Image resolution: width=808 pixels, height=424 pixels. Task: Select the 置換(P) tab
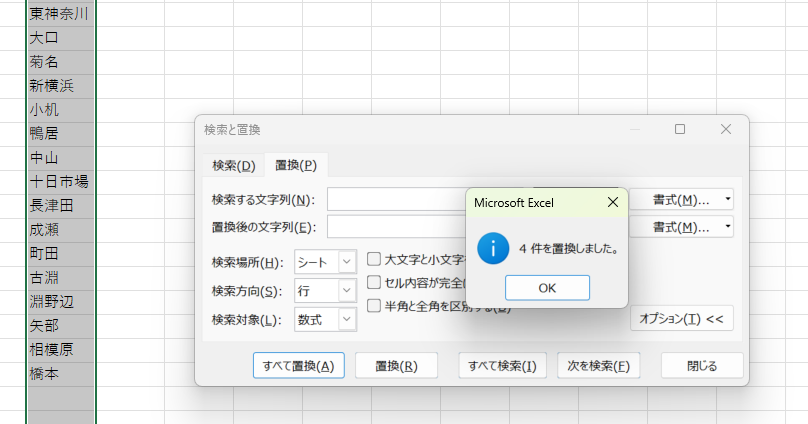tap(296, 165)
